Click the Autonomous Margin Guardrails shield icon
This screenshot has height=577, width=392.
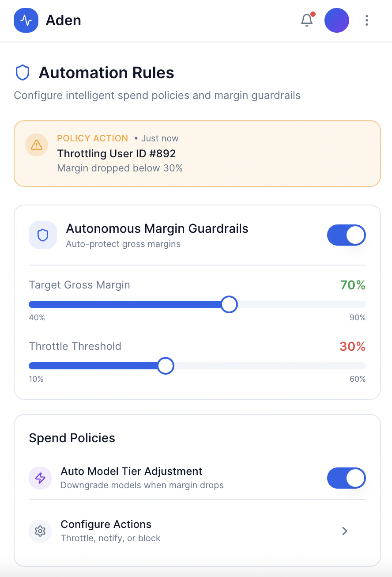43,235
